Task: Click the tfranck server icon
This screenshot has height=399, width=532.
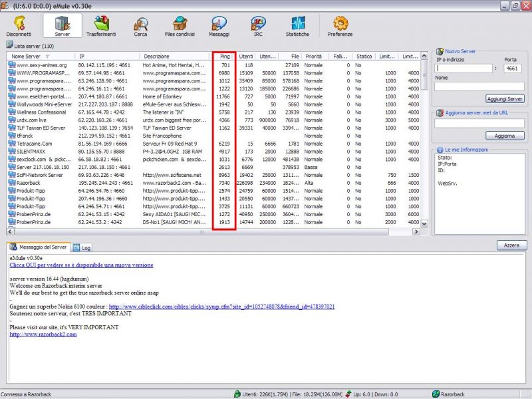Action: [x=12, y=136]
